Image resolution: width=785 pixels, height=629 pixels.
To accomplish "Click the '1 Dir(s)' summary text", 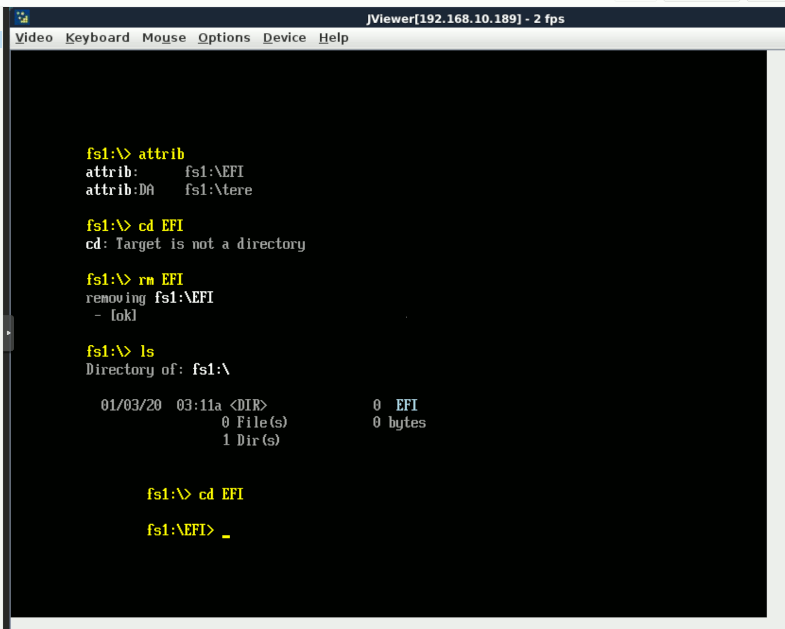I will [x=251, y=440].
